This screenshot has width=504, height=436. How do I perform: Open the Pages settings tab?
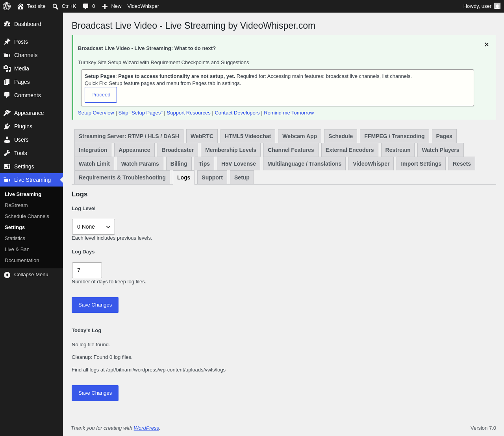(x=444, y=136)
